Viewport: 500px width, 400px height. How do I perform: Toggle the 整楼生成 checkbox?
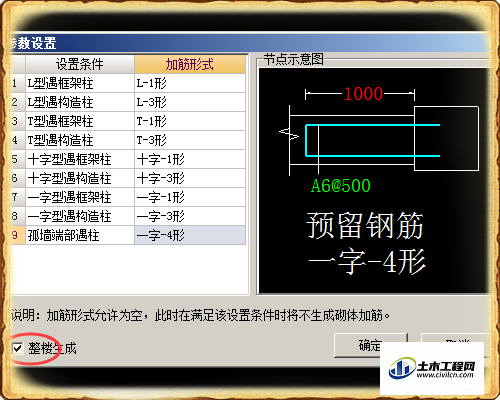point(17,349)
